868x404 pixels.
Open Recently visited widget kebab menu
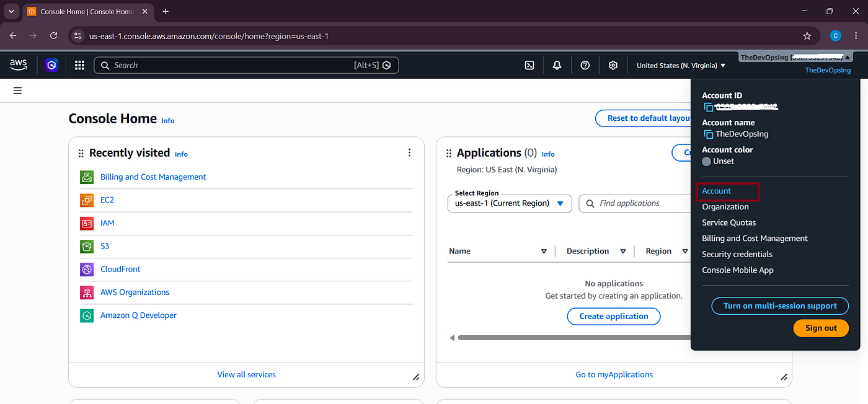[x=409, y=152]
